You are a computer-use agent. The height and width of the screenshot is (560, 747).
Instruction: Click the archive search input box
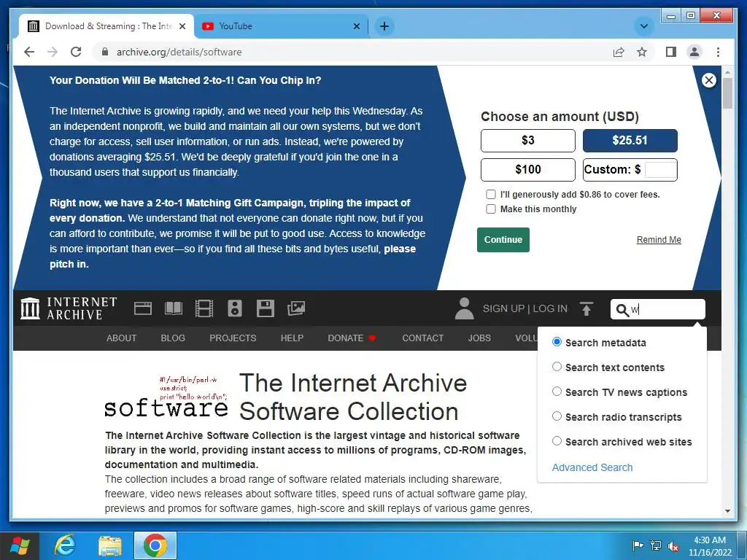pos(658,309)
